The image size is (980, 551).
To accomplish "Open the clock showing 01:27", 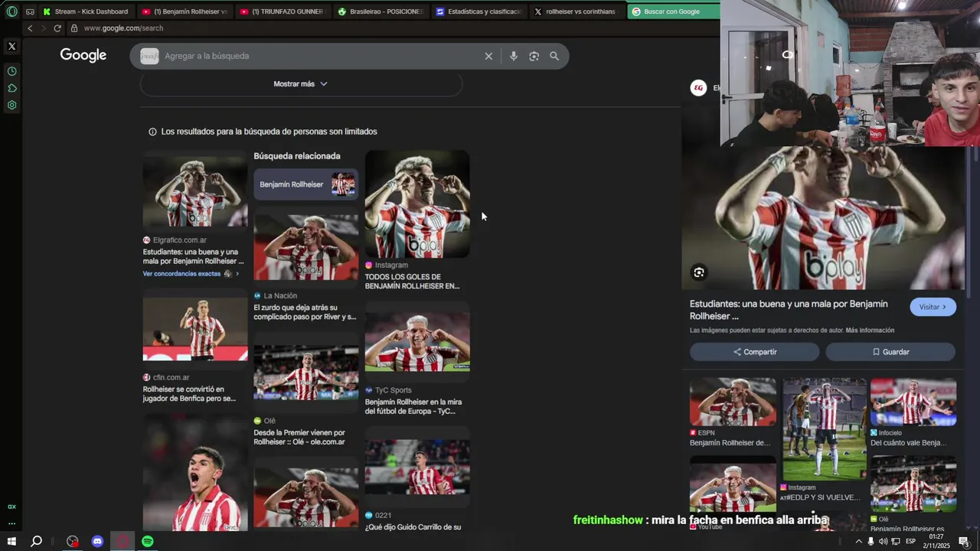I will [936, 537].
